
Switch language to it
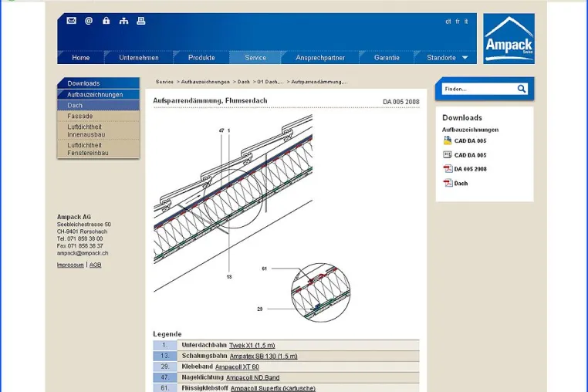coord(466,22)
